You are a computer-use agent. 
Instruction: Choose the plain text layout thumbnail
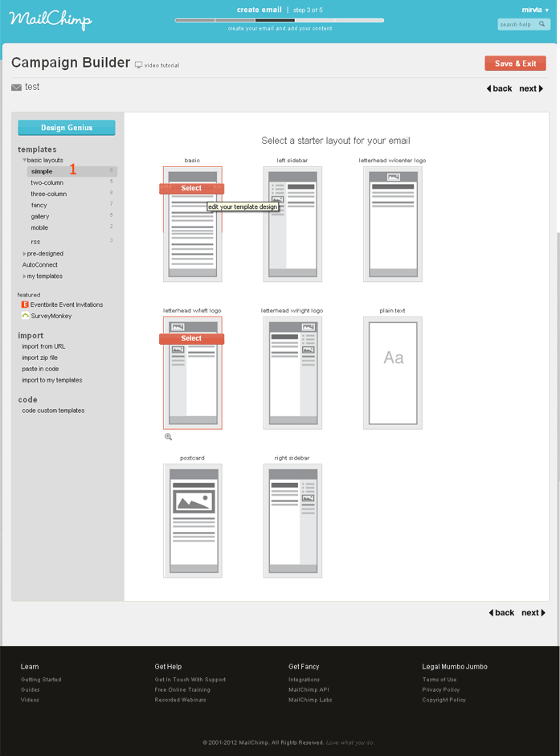click(x=393, y=373)
